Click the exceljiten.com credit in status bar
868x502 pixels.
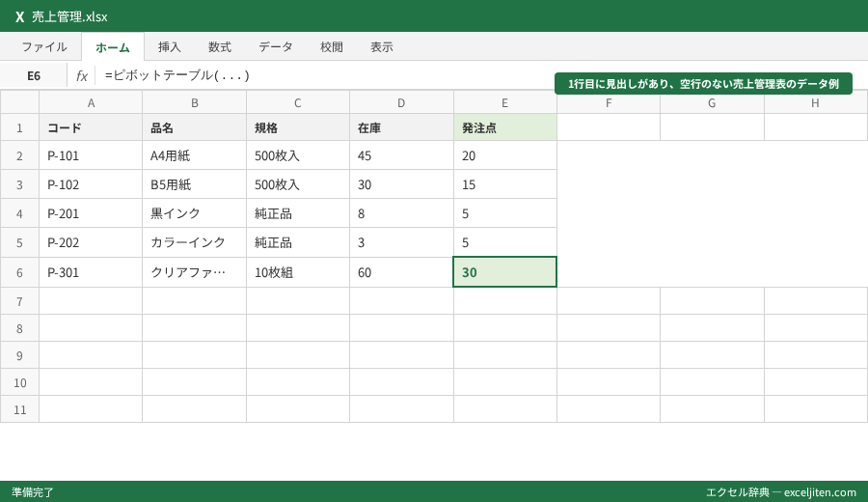781,492
